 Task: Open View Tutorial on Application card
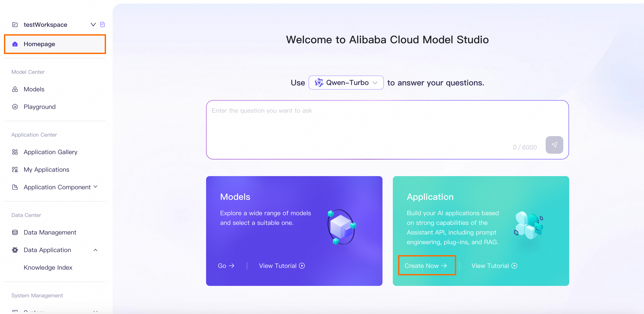pyautogui.click(x=494, y=265)
